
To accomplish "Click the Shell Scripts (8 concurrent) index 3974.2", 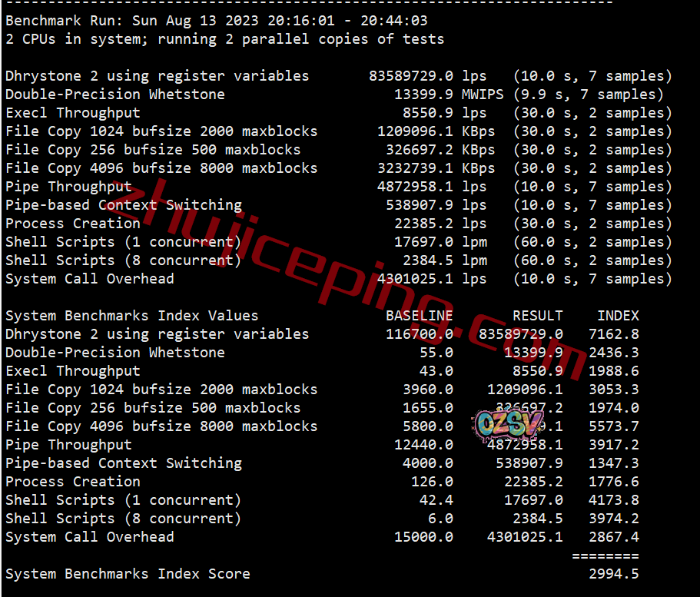I will (x=614, y=519).
